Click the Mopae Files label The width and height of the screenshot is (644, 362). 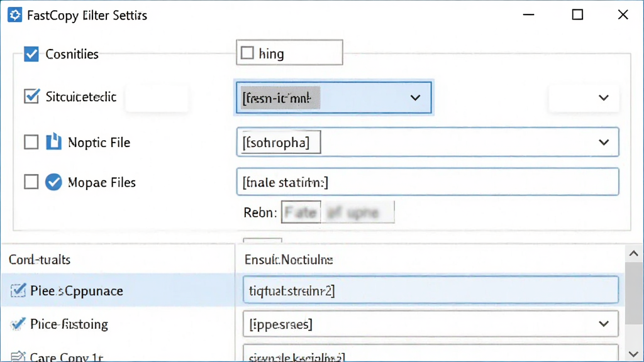pos(101,182)
